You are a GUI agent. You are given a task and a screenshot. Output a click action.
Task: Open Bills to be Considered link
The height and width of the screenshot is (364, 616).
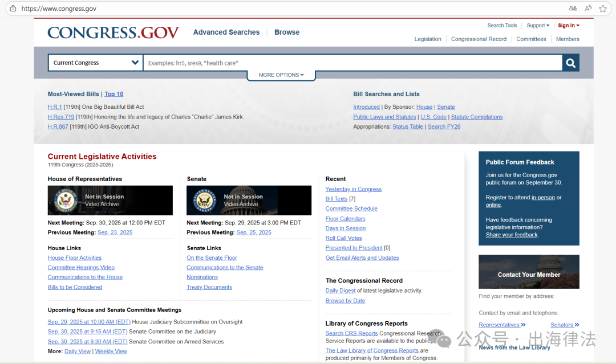point(75,287)
